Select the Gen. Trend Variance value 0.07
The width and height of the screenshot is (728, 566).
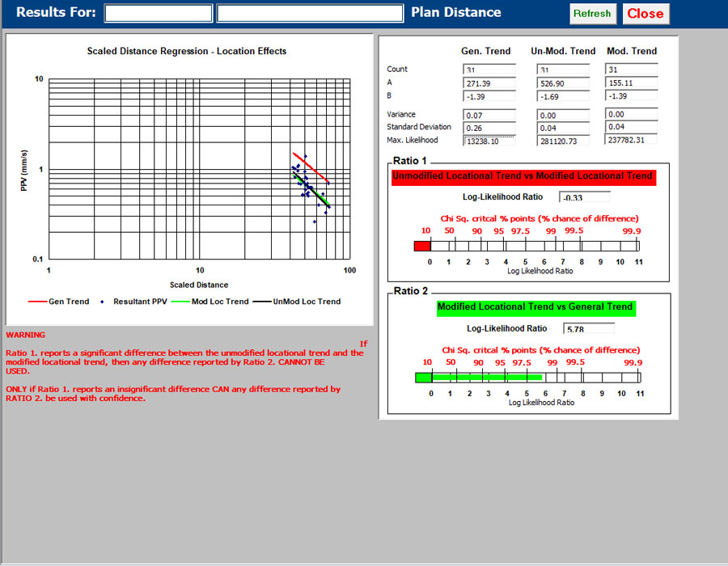click(x=489, y=114)
